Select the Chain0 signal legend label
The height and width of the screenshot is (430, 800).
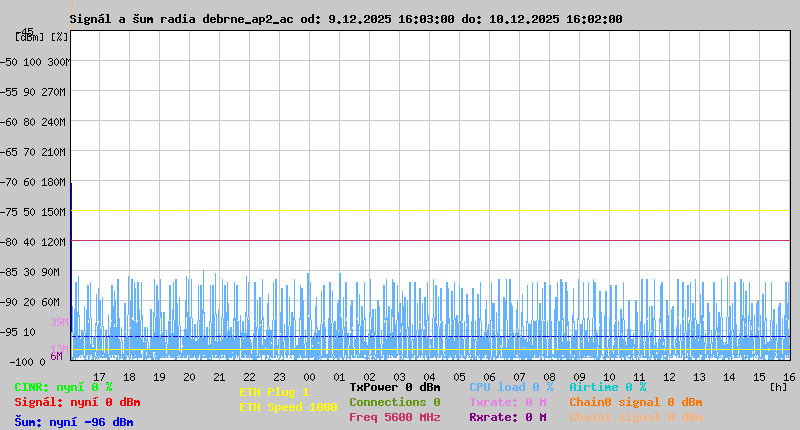(635, 402)
